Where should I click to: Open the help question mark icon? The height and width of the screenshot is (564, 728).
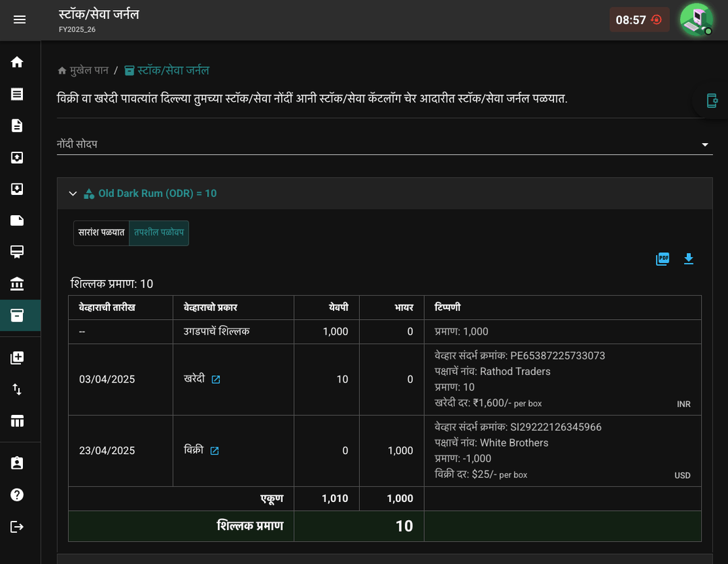point(17,495)
